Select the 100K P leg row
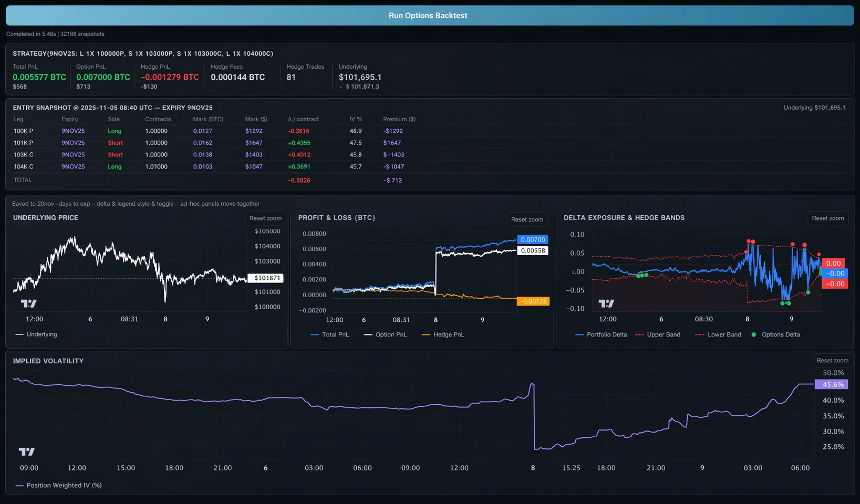The width and height of the screenshot is (860, 504). pyautogui.click(x=430, y=131)
